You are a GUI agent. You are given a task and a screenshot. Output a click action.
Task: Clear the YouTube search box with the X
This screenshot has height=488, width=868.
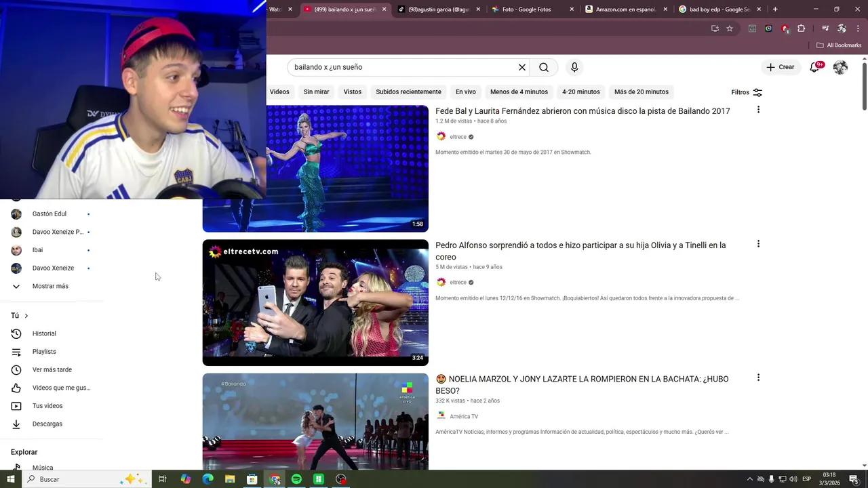tap(522, 67)
